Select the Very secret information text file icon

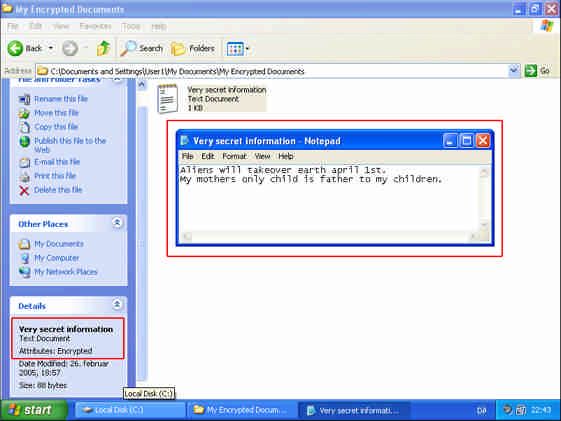pyautogui.click(x=167, y=99)
